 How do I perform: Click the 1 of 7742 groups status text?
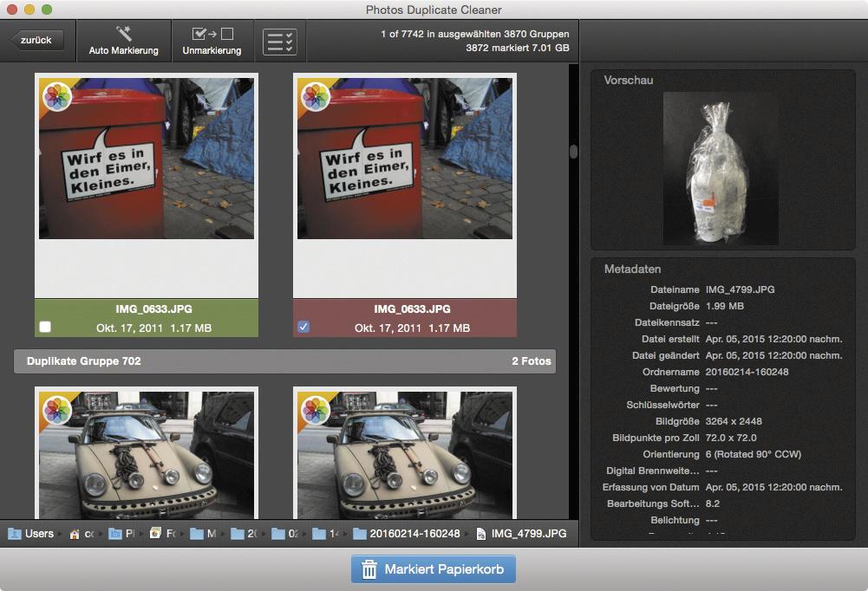pos(474,34)
